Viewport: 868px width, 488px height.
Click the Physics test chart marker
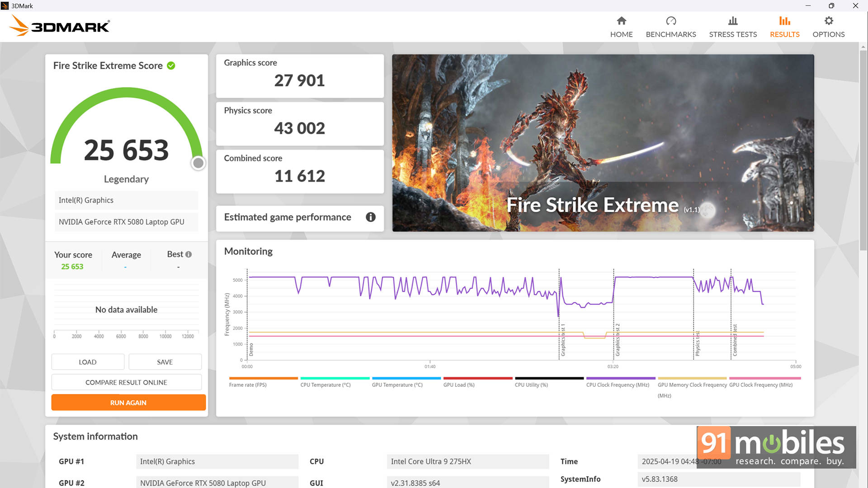coord(697,343)
